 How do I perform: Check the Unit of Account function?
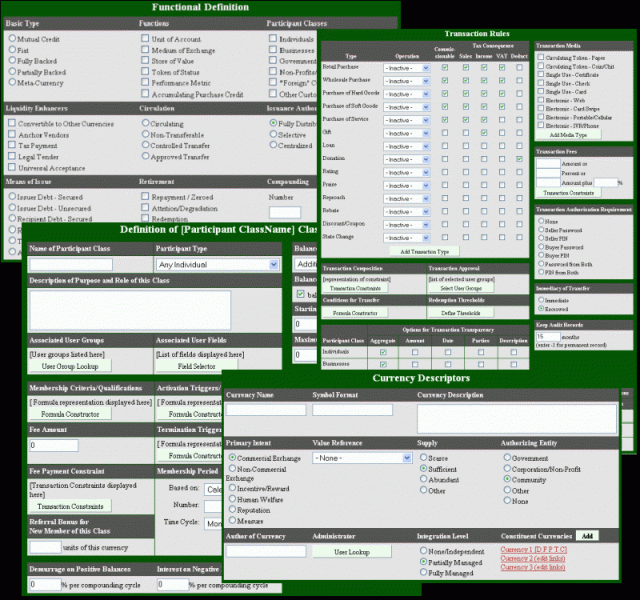pyautogui.click(x=145, y=38)
